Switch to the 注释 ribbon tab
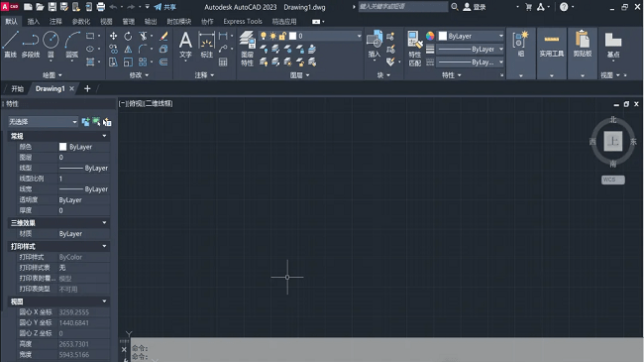 (55, 22)
